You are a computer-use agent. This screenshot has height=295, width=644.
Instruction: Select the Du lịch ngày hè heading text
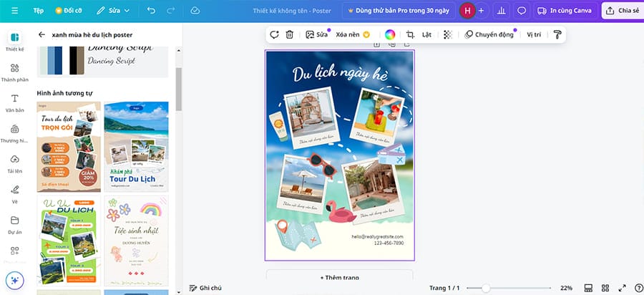[x=340, y=74]
